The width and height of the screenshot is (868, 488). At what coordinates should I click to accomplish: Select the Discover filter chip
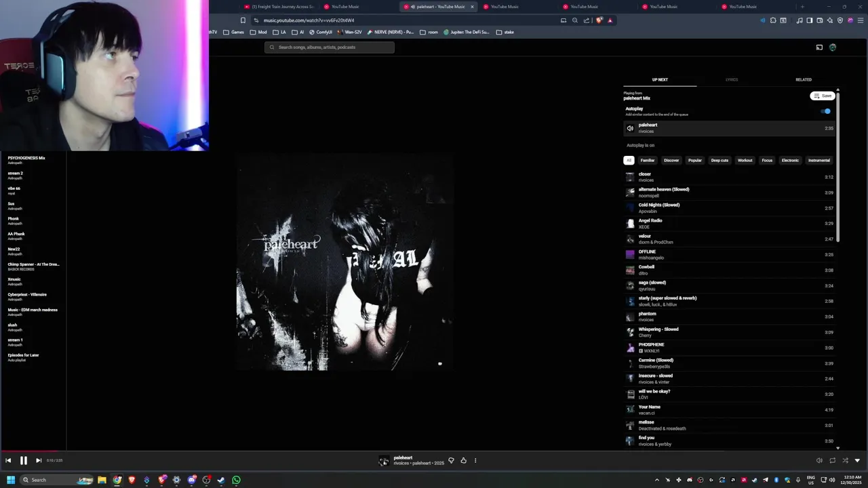pos(671,161)
